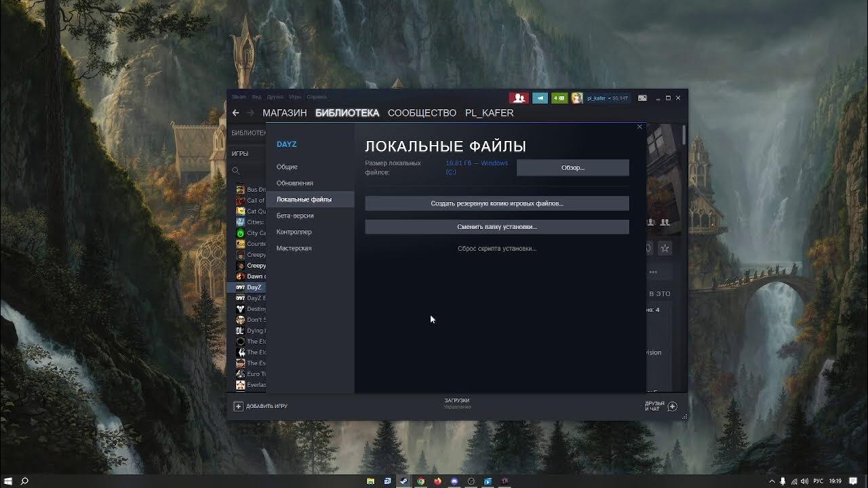The image size is (868, 488).
Task: Click the Обзор... button
Action: 573,167
